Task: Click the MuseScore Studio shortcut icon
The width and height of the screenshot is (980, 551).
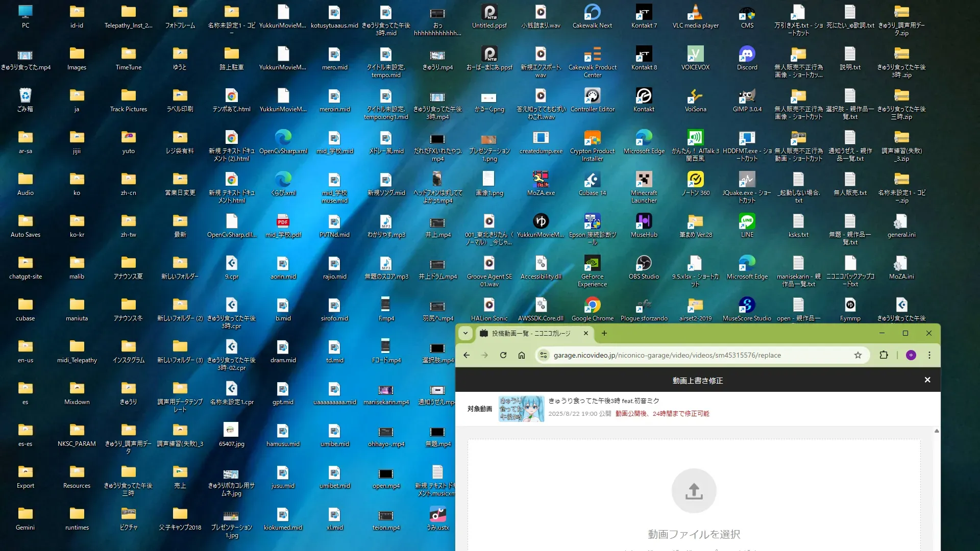Action: pyautogui.click(x=747, y=305)
